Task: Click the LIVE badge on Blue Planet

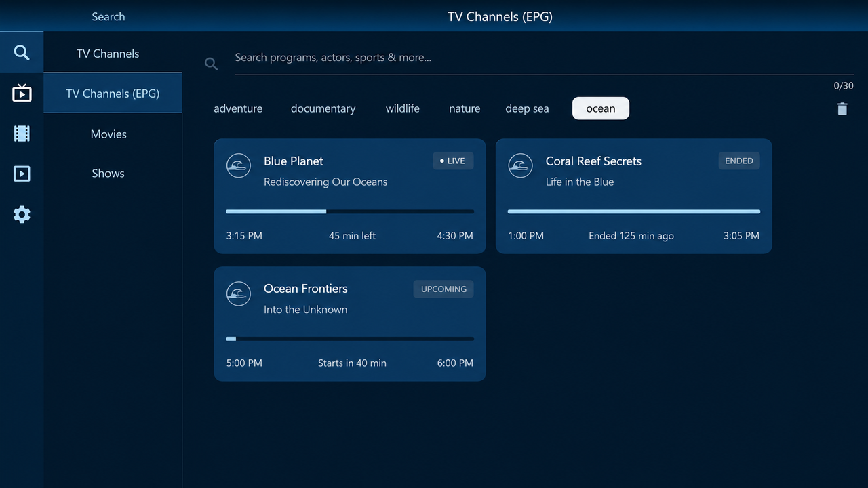Action: (x=453, y=161)
